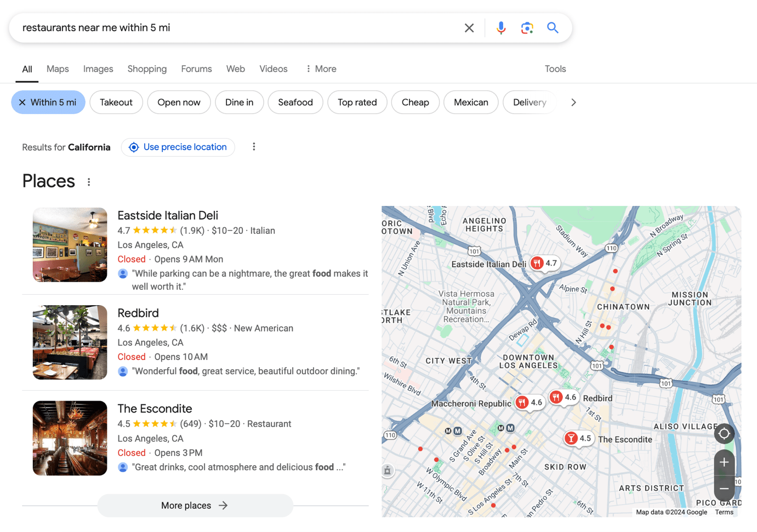Open Google Lens image search icon
The height and width of the screenshot is (532, 757).
(527, 28)
